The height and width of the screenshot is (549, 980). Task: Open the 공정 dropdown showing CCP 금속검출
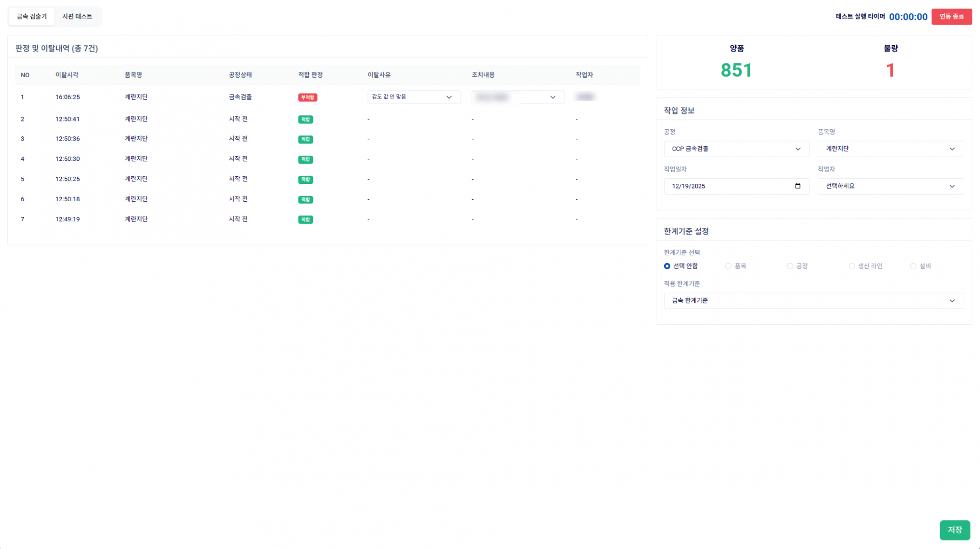(737, 149)
